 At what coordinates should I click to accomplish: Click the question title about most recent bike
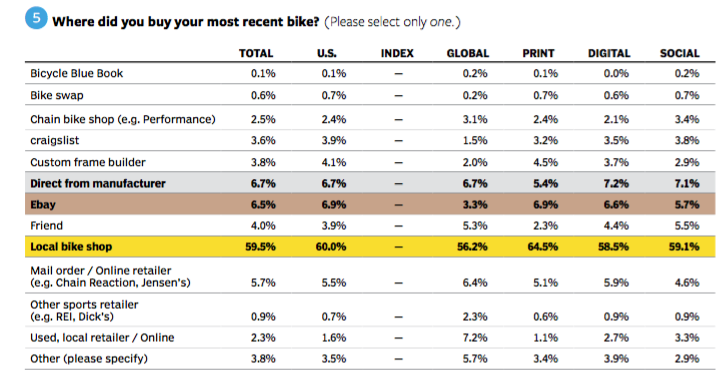[186, 22]
